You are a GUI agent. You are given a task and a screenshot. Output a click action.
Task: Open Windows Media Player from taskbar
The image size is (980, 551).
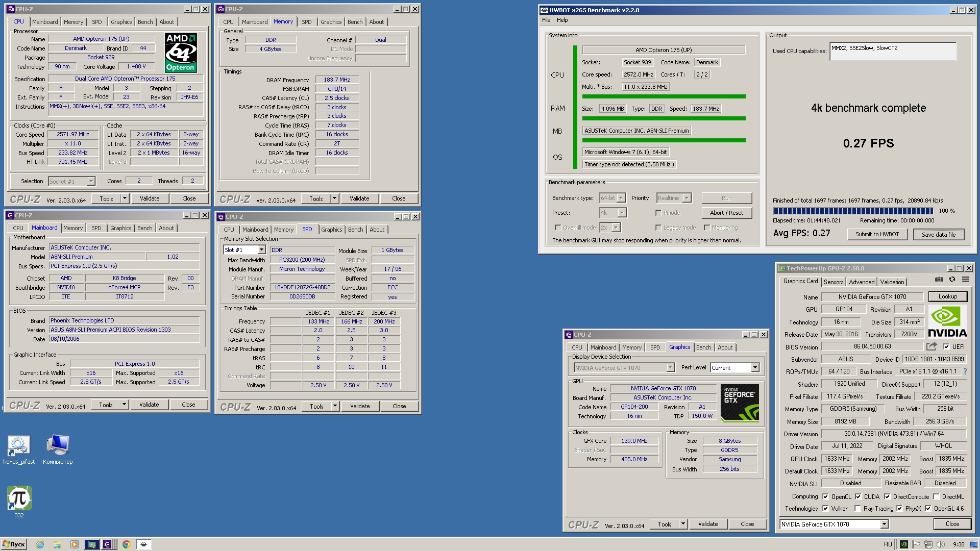click(74, 544)
